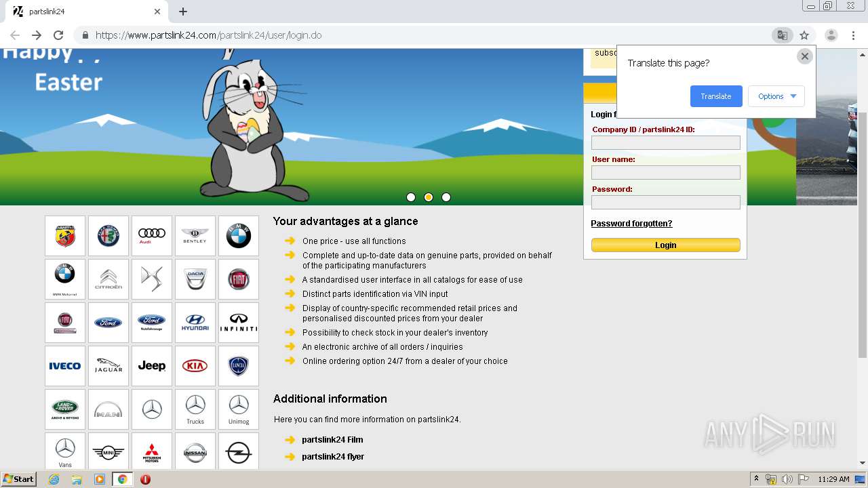868x488 pixels.
Task: Open a new browser tab
Action: click(183, 12)
